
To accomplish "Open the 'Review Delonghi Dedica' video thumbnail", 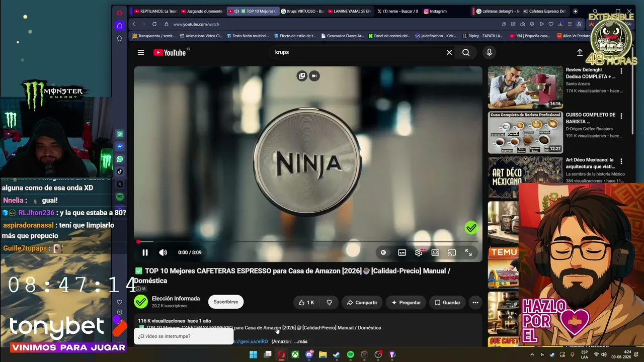I will (525, 87).
